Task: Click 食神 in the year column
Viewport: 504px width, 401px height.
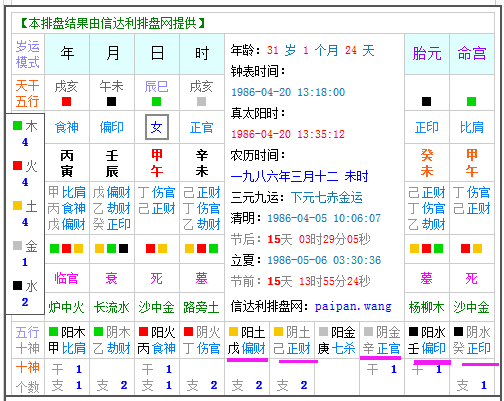Action: pos(67,127)
